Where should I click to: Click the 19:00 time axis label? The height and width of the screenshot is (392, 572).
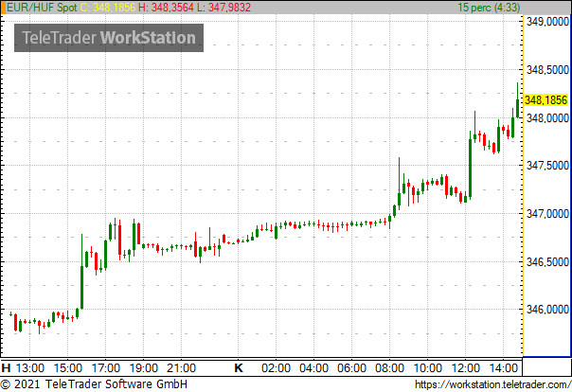click(144, 368)
